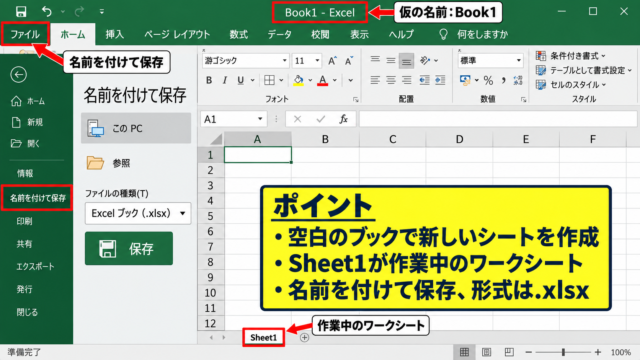
Task: Toggle Italic formatting
Action: coord(224,80)
